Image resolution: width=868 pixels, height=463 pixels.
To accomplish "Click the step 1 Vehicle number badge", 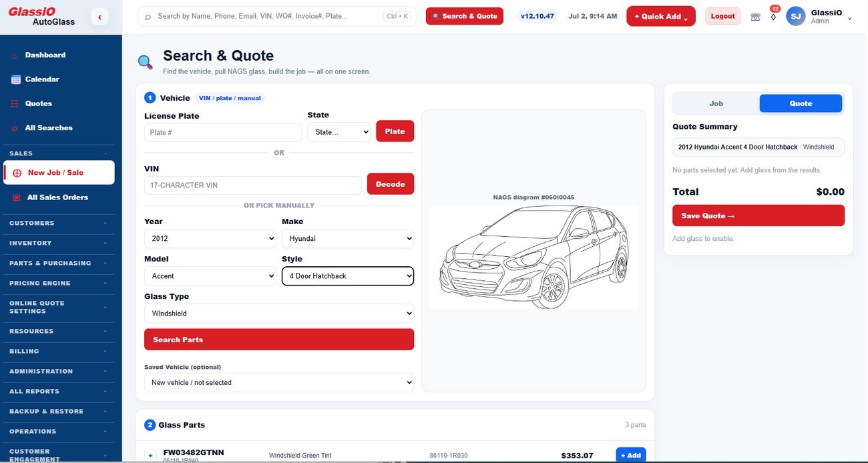I will click(150, 98).
